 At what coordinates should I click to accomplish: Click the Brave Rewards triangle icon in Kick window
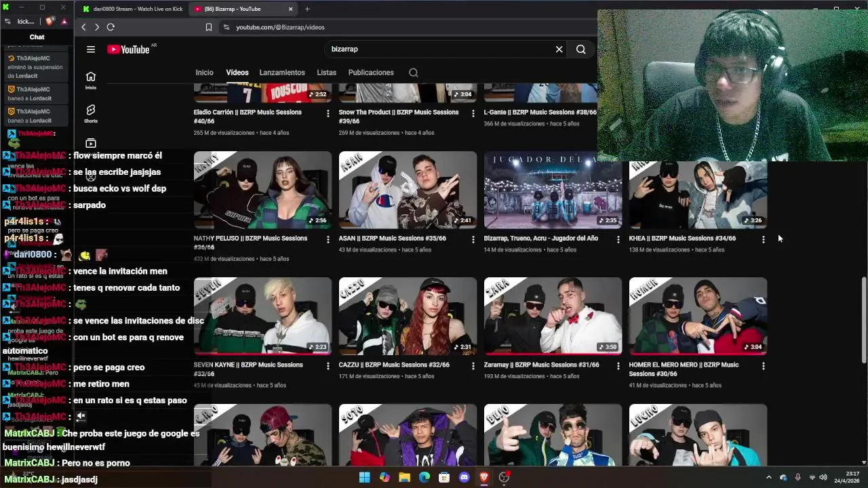[x=64, y=21]
